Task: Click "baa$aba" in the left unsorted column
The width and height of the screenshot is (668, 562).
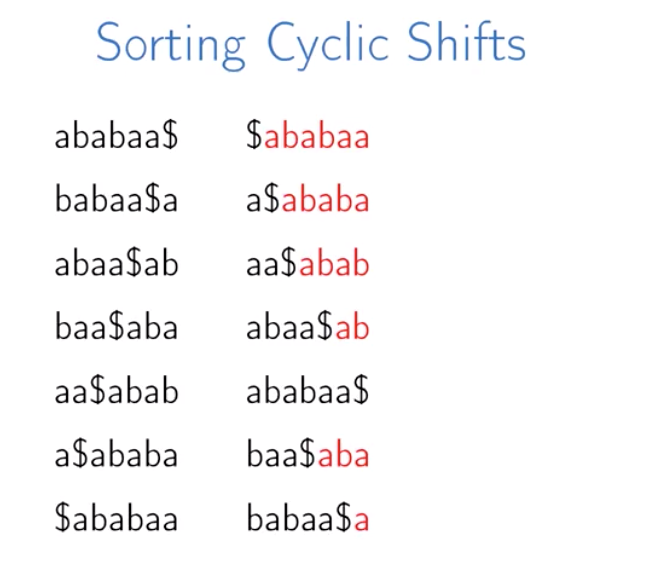Action: pyautogui.click(x=116, y=328)
